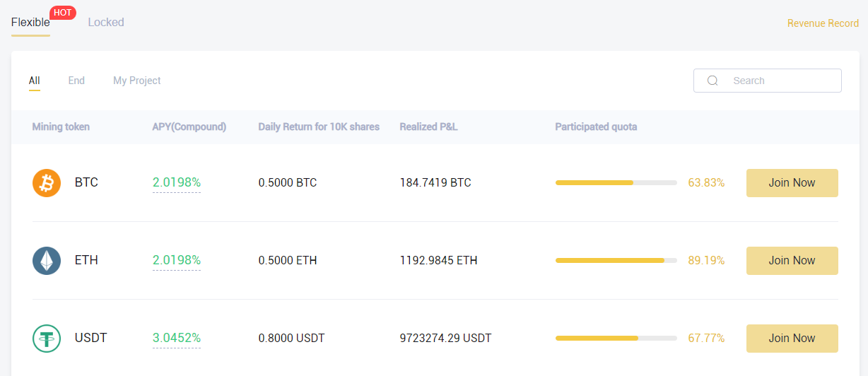Screen dimensions: 868x376
Task: Select the All filter tab
Action: point(34,81)
